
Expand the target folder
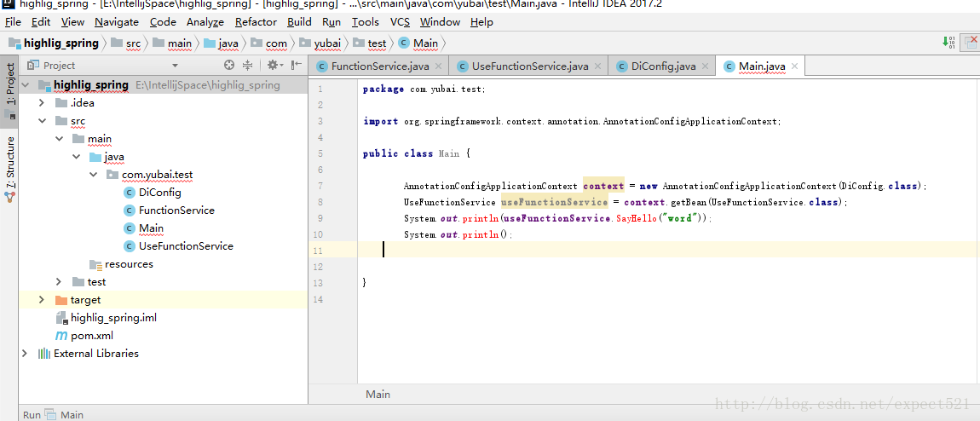click(x=42, y=300)
